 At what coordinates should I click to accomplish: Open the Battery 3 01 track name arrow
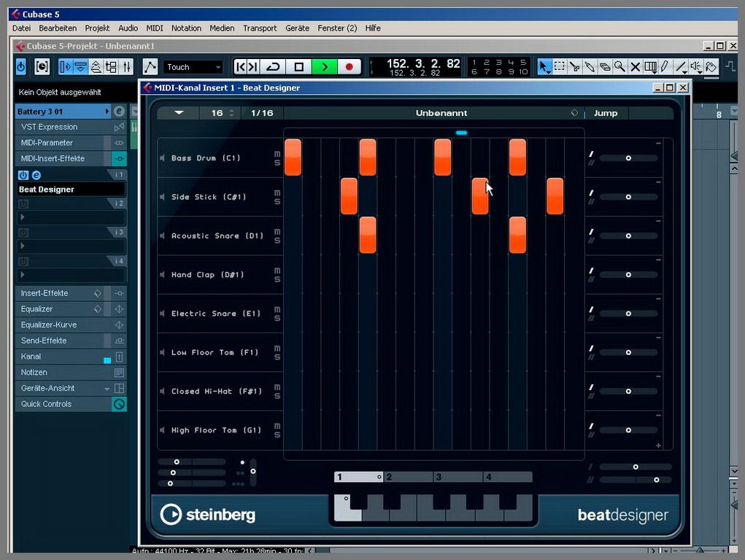pos(107,111)
